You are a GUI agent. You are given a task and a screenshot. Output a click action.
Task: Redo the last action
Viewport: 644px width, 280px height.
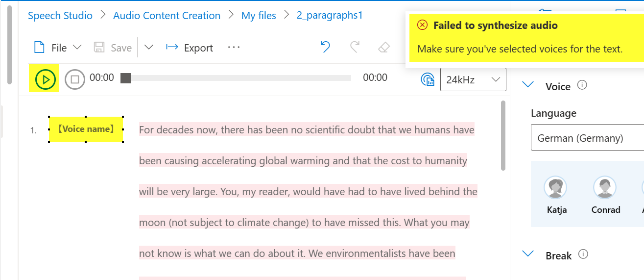pos(355,48)
